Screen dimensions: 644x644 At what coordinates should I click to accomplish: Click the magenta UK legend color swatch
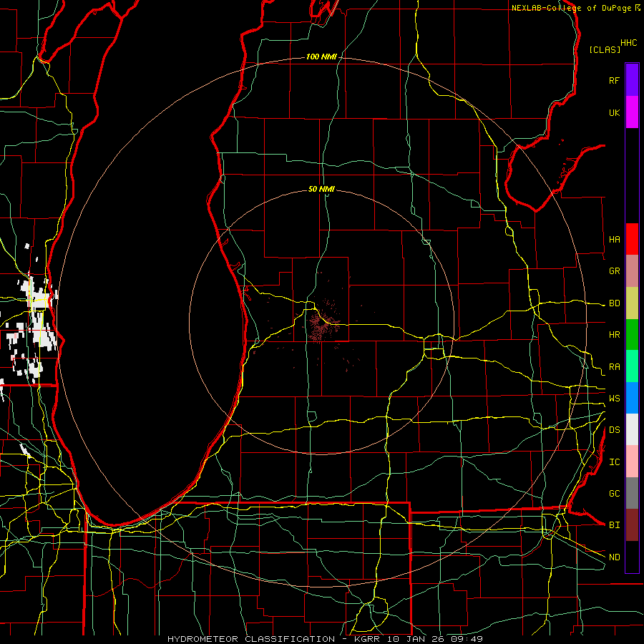pyautogui.click(x=632, y=112)
